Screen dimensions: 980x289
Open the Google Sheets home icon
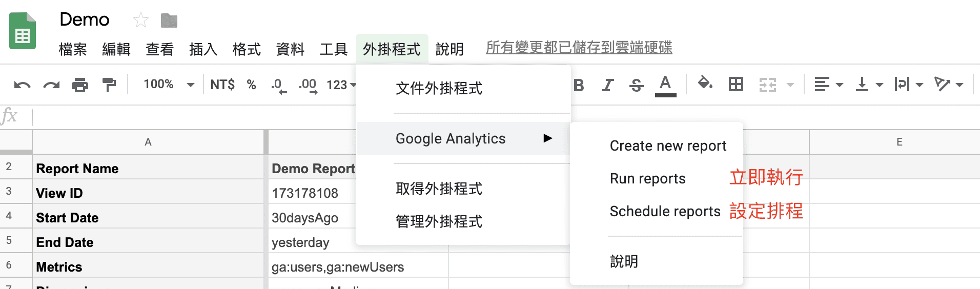tap(23, 31)
